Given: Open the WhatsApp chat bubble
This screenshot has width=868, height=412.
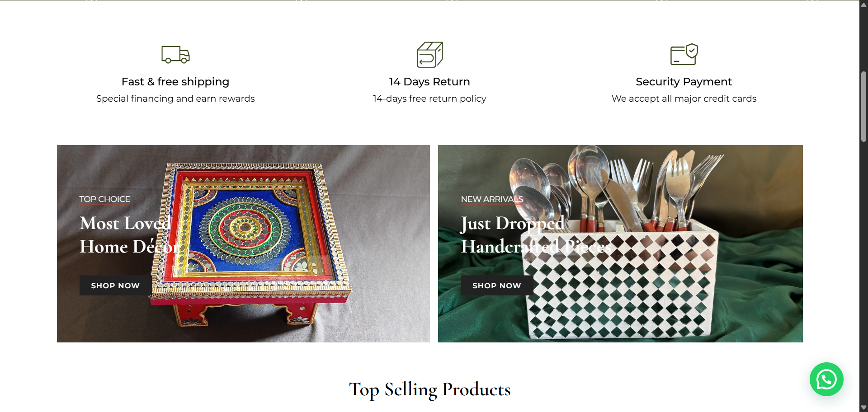Looking at the screenshot, I should [826, 379].
